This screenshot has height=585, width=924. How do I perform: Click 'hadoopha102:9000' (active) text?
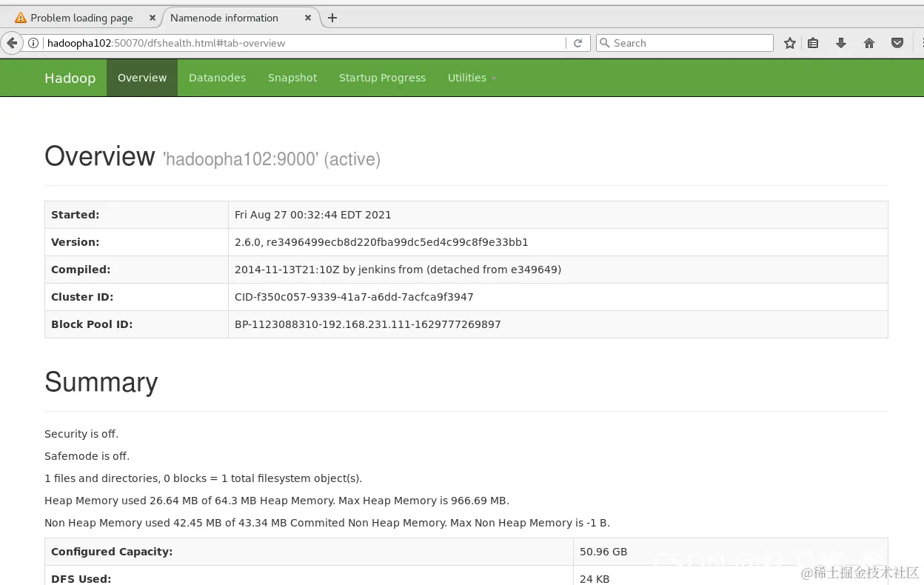pos(272,159)
